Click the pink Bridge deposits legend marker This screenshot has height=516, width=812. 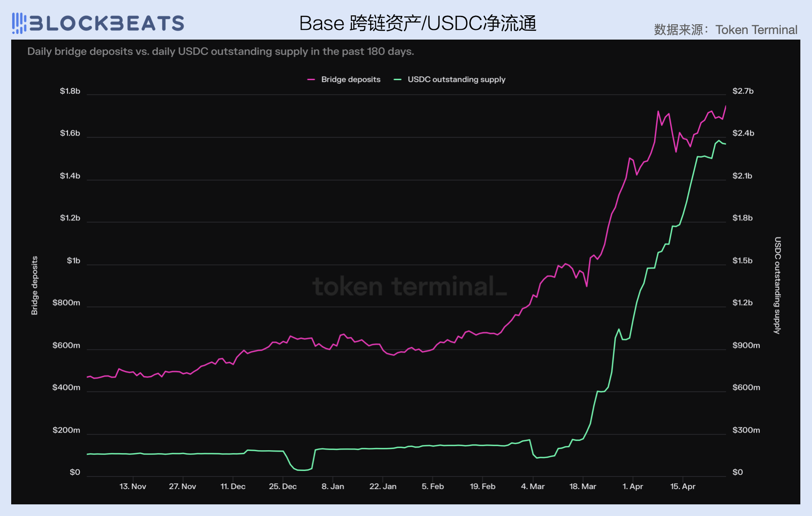pos(311,80)
